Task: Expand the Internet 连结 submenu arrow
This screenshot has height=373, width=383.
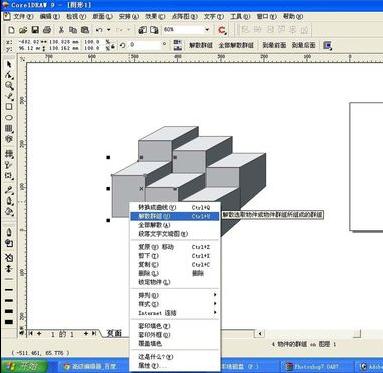Action: click(215, 312)
